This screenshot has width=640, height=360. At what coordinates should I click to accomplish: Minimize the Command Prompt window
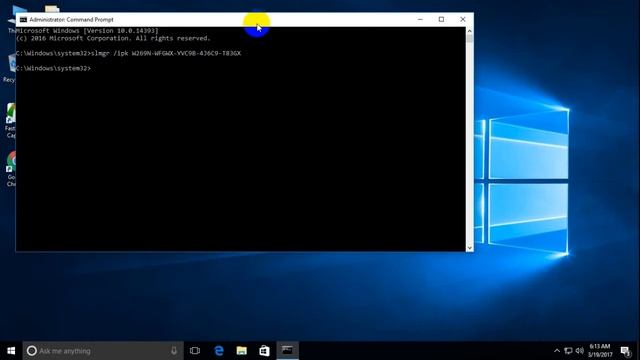pyautogui.click(x=420, y=20)
